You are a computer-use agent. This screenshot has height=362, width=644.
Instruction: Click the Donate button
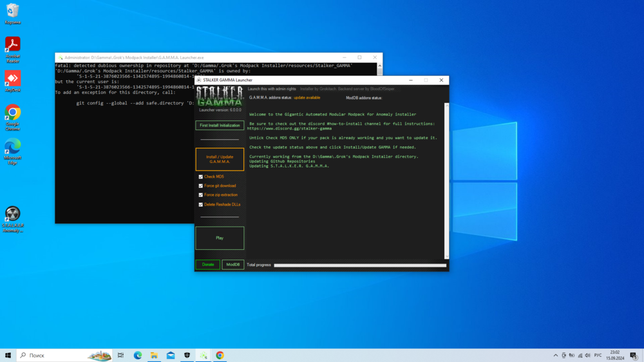coord(207,265)
